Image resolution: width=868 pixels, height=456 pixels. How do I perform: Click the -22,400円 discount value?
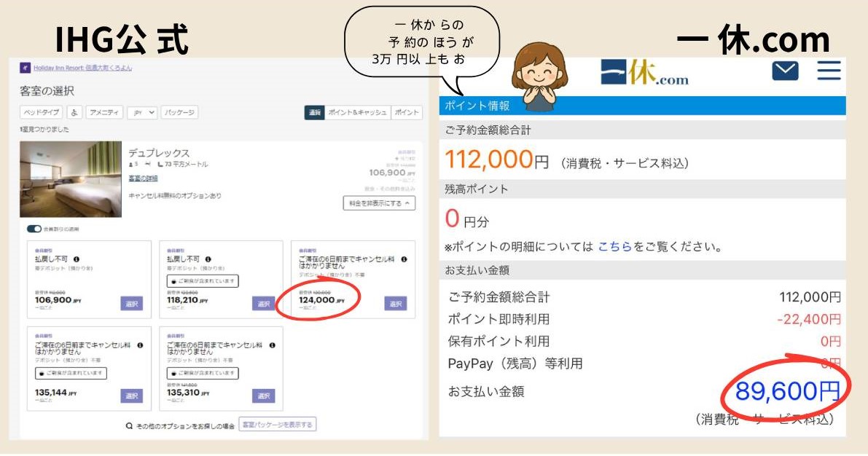[809, 319]
